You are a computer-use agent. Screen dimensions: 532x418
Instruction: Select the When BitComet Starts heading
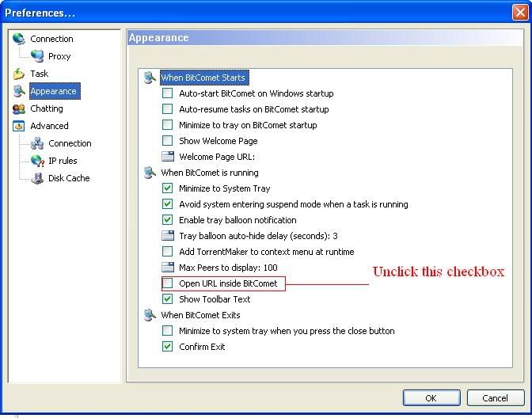point(204,78)
